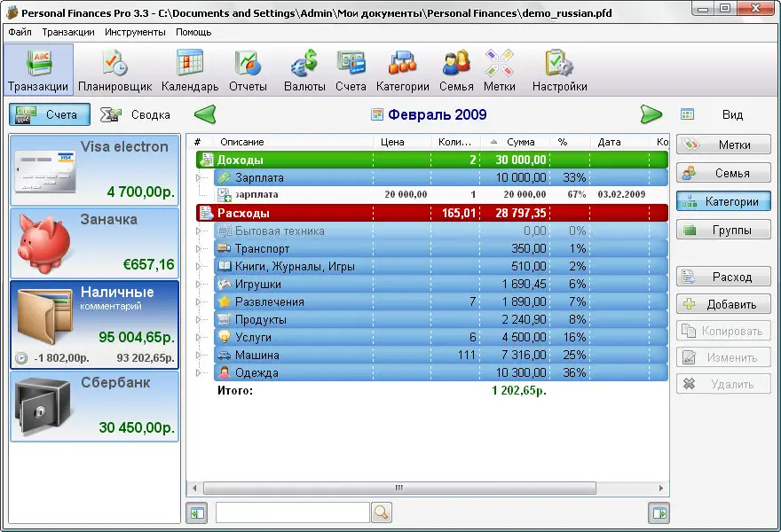Sort by the Описание column header
This screenshot has width=781, height=532.
tap(294, 142)
